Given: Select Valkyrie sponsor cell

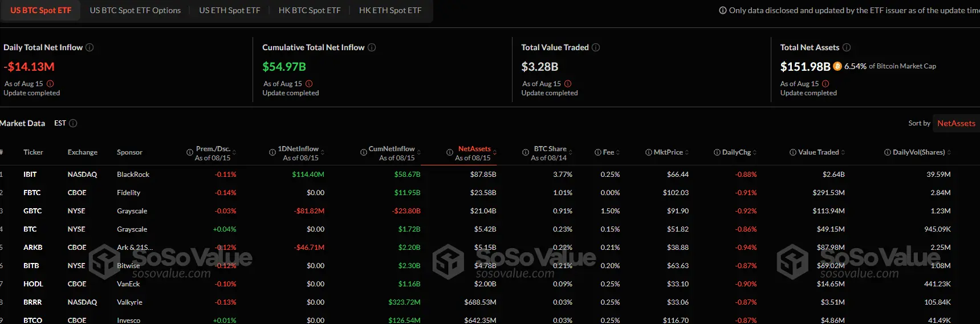Looking at the screenshot, I should click(x=129, y=302).
